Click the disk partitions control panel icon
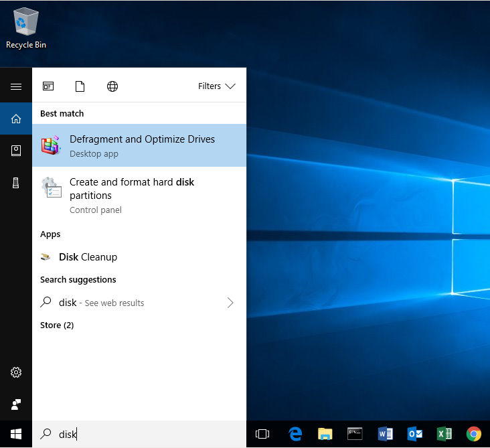The width and height of the screenshot is (490, 448). click(x=52, y=188)
